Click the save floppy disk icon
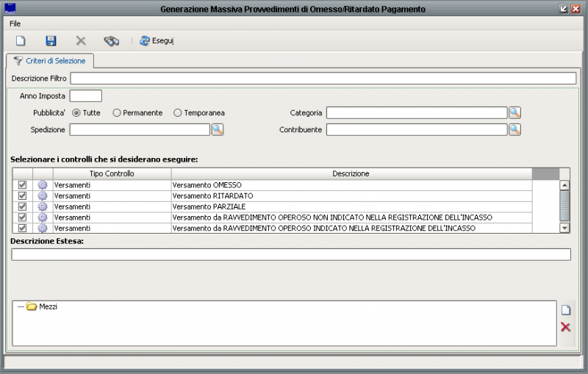Image resolution: width=588 pixels, height=374 pixels. [x=51, y=40]
